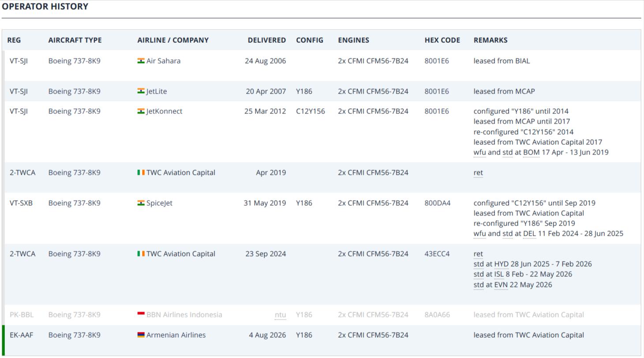Click the India flag next to JetLite

141,91
